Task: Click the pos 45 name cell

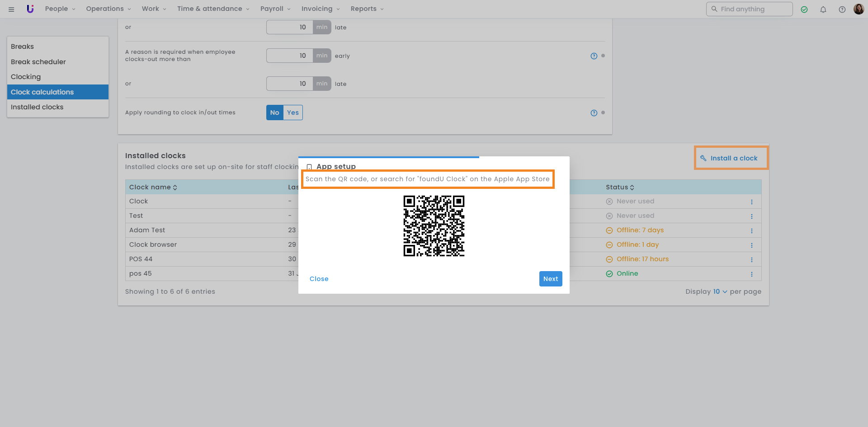Action: (x=141, y=273)
